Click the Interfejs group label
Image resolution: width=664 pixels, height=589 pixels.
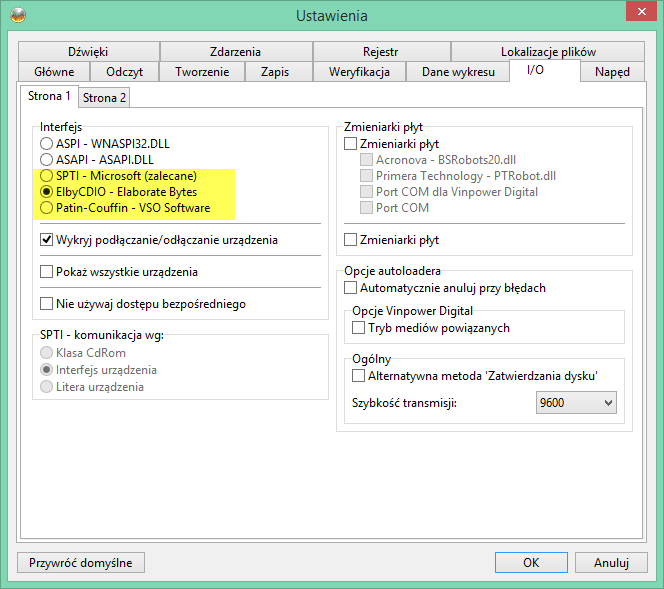61,127
